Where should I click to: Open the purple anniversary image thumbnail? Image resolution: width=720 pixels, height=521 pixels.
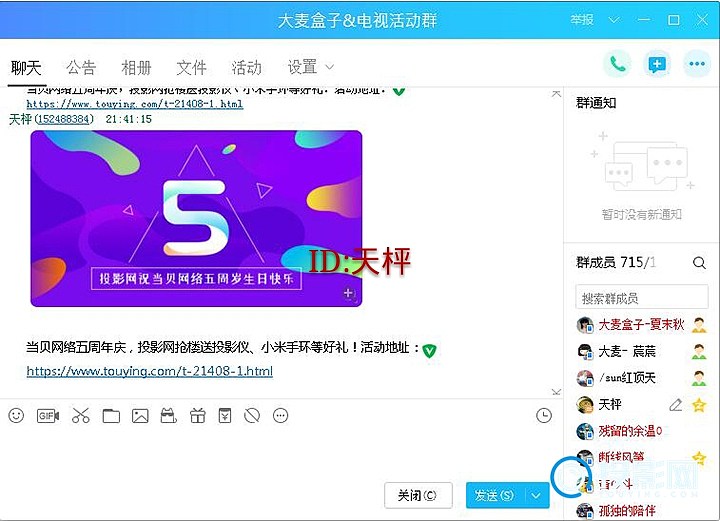[x=196, y=218]
